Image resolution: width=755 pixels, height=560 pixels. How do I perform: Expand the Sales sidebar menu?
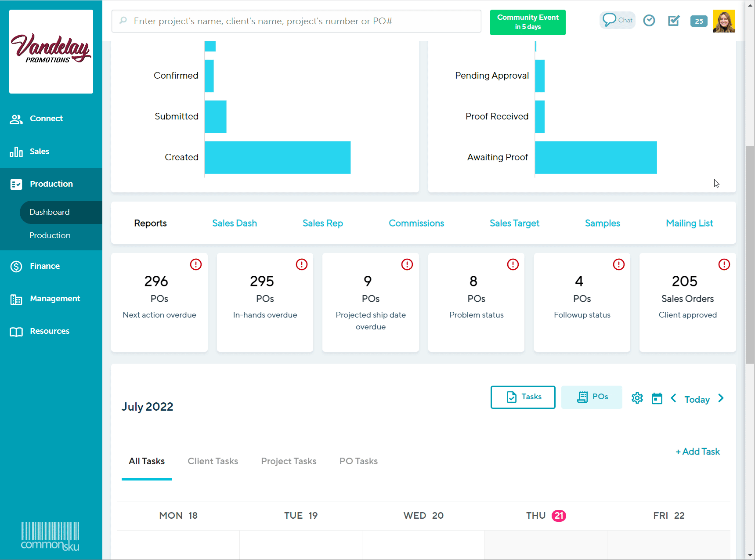[x=39, y=152]
